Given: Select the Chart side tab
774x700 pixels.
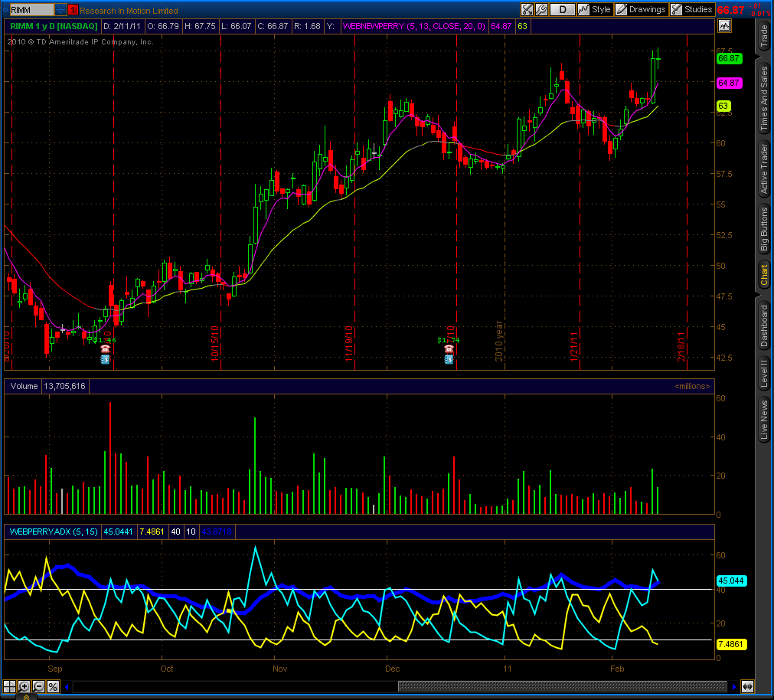Looking at the screenshot, I should coord(764,275).
